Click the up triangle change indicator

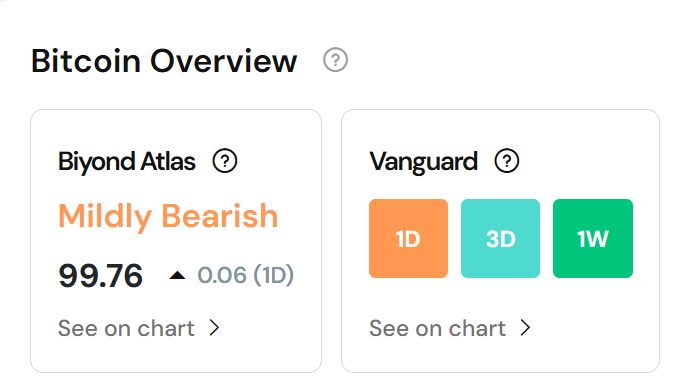[x=177, y=275]
